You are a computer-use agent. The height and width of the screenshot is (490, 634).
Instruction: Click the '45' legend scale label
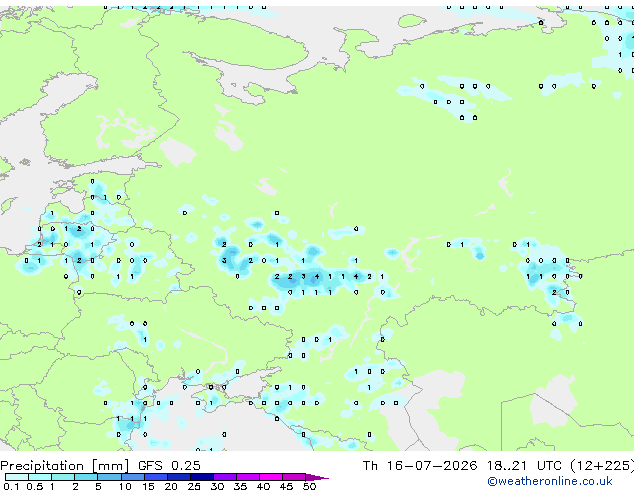pos(286,486)
